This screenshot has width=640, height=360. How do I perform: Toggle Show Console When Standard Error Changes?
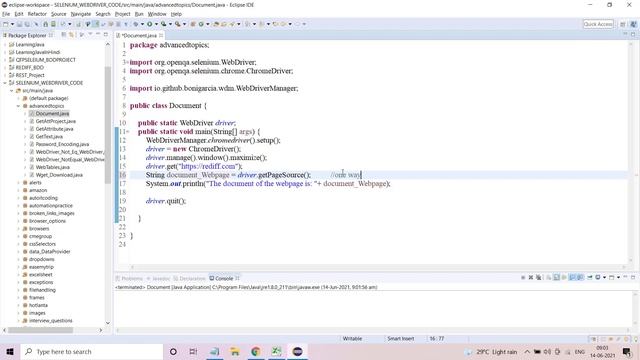click(580, 278)
